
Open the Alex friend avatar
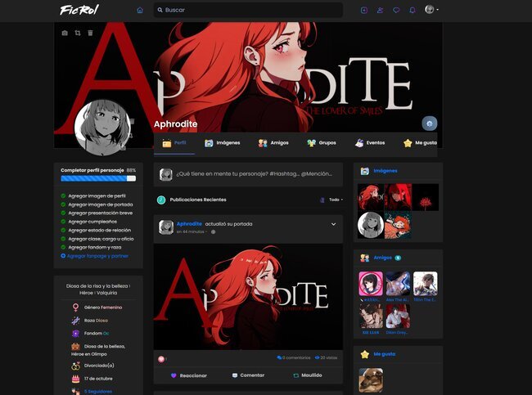[398, 284]
